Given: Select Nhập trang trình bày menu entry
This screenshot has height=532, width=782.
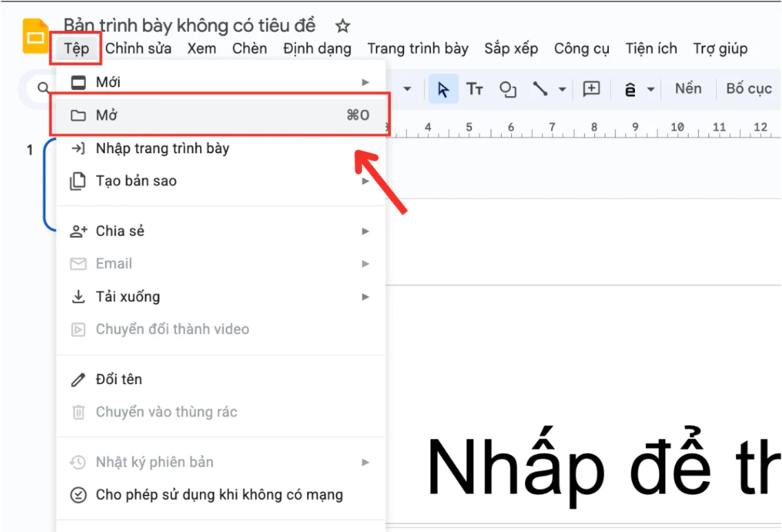Looking at the screenshot, I should pos(221,148).
